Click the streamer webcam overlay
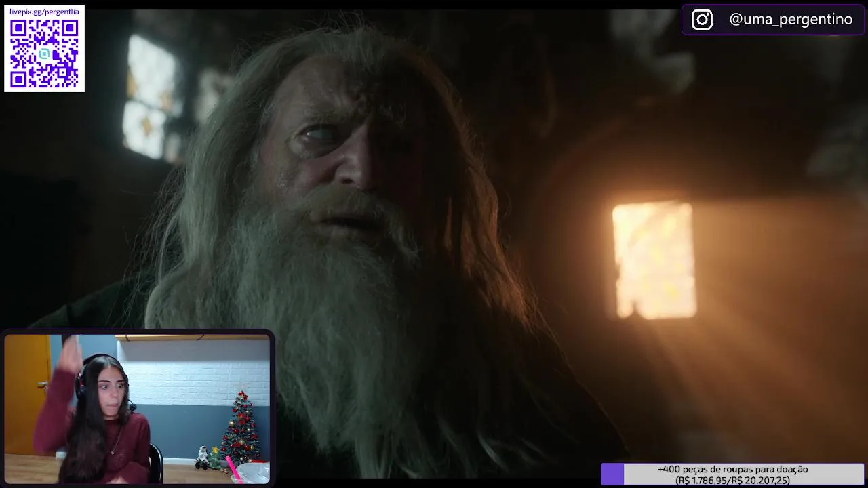Screen dimensions: 868x488 [138, 409]
